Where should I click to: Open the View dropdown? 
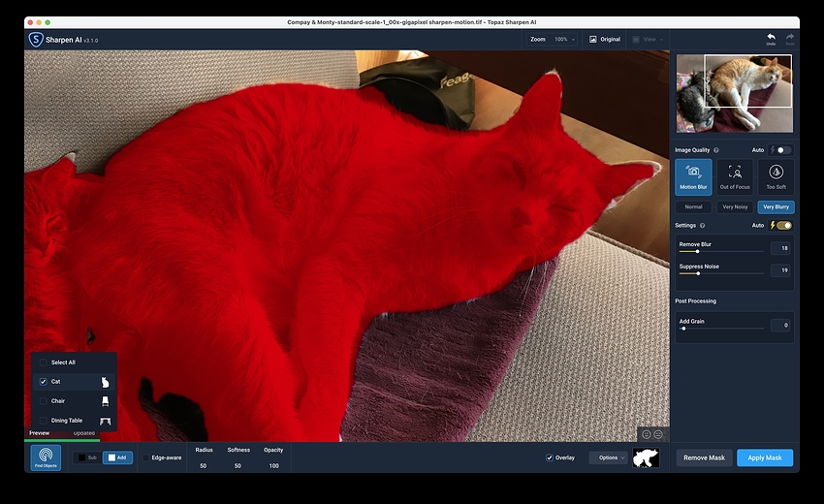[x=645, y=40]
